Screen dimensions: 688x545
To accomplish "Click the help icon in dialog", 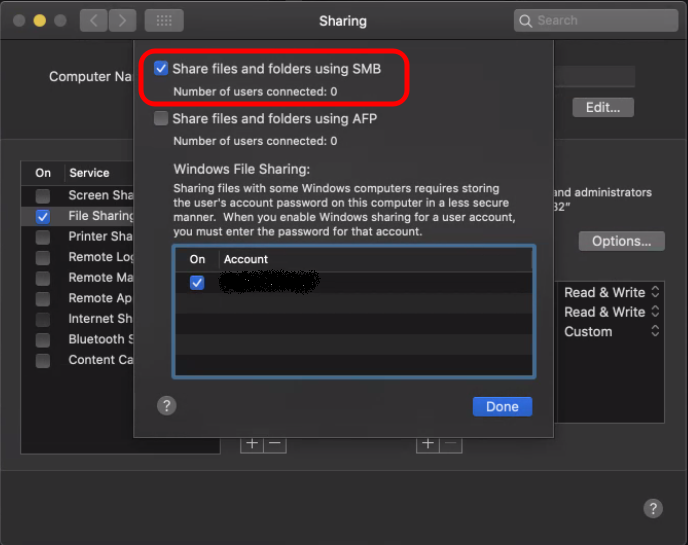I will (x=167, y=405).
